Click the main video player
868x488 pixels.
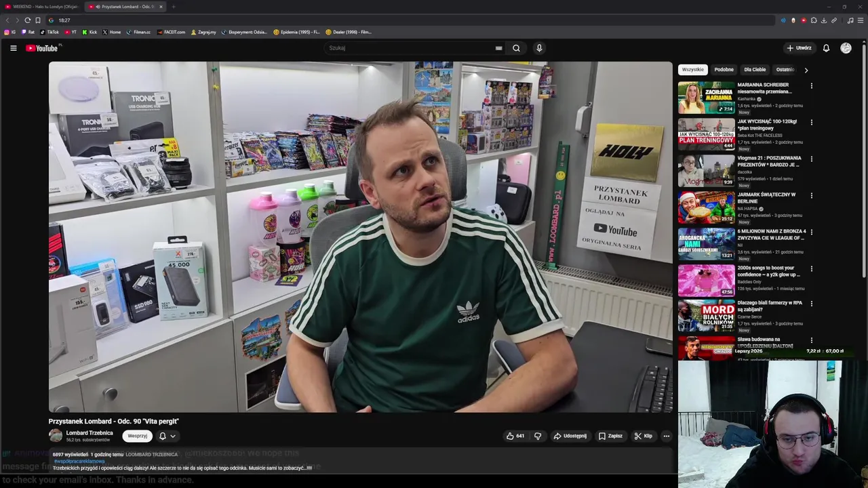pos(360,237)
